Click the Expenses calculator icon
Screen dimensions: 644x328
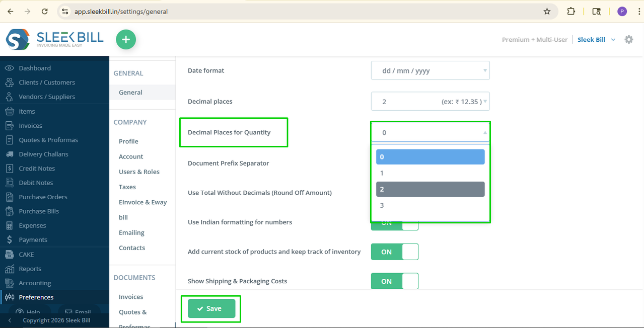coord(9,225)
